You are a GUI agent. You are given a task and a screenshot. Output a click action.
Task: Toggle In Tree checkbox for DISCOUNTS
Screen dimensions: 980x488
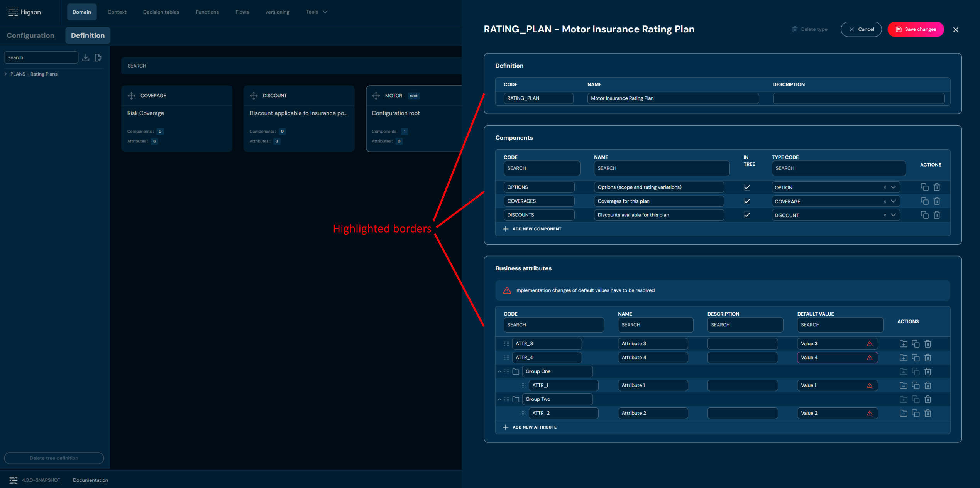coord(747,215)
